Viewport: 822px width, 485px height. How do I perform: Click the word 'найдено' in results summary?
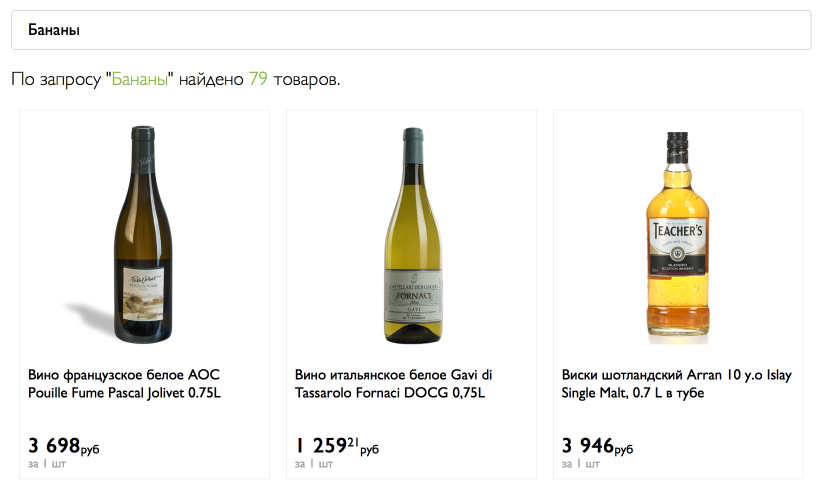[x=214, y=79]
